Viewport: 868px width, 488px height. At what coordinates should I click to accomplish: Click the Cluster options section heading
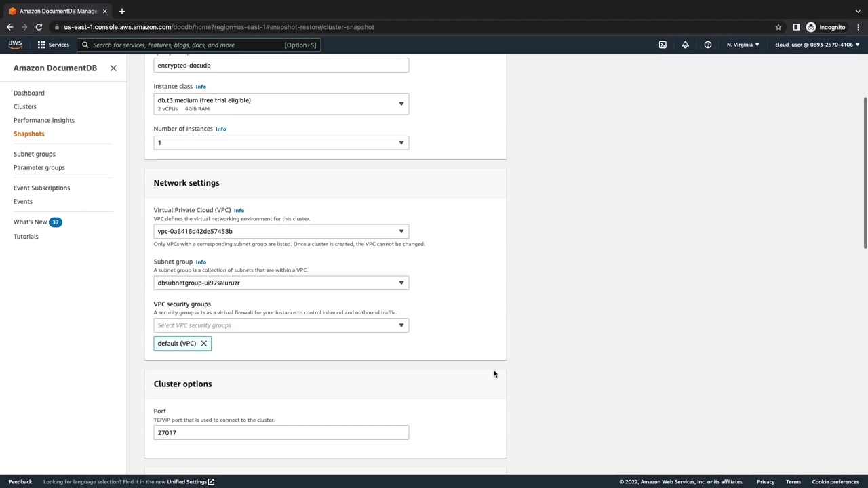[182, 384]
